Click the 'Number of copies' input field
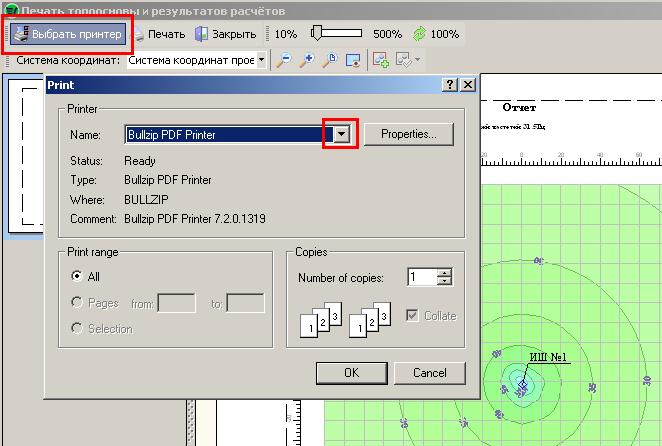The width and height of the screenshot is (662, 446). (x=422, y=278)
